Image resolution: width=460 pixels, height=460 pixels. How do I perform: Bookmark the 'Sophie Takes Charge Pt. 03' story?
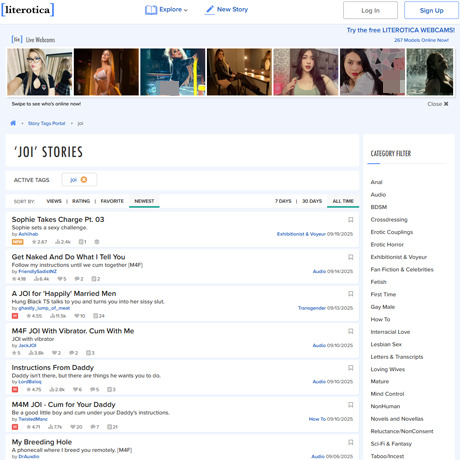351,220
